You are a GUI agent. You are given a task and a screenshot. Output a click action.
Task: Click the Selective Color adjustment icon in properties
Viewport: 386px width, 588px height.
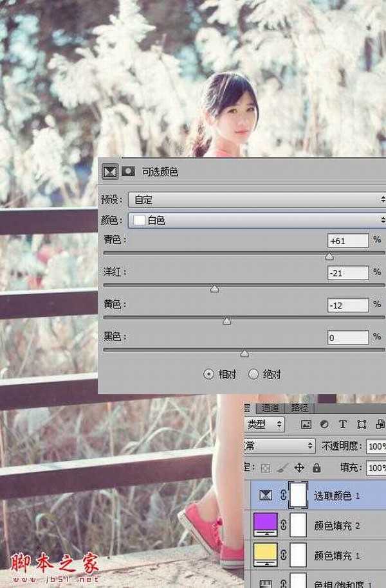click(111, 172)
